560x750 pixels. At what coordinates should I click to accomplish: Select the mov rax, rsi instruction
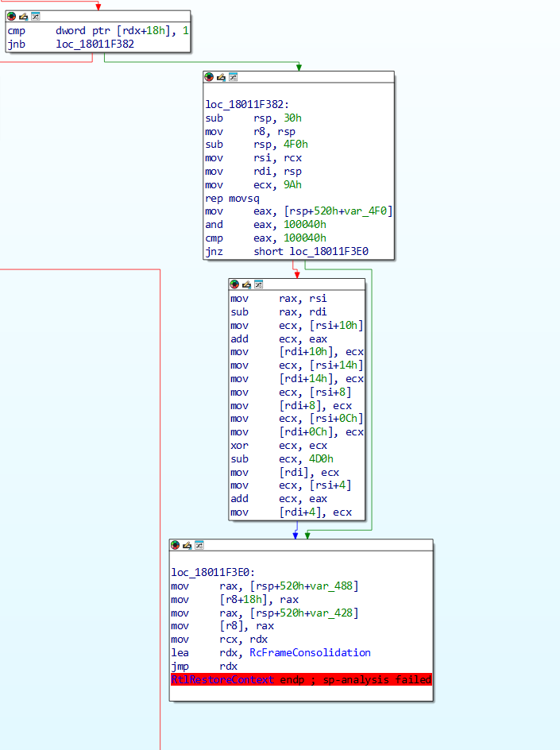pyautogui.click(x=279, y=299)
